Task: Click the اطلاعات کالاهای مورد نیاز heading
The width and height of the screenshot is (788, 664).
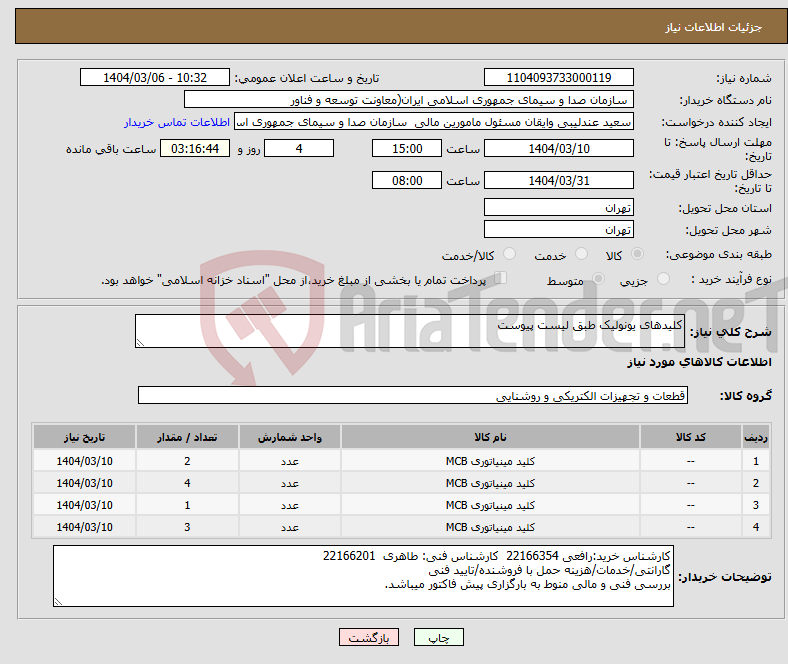Action: (x=699, y=362)
